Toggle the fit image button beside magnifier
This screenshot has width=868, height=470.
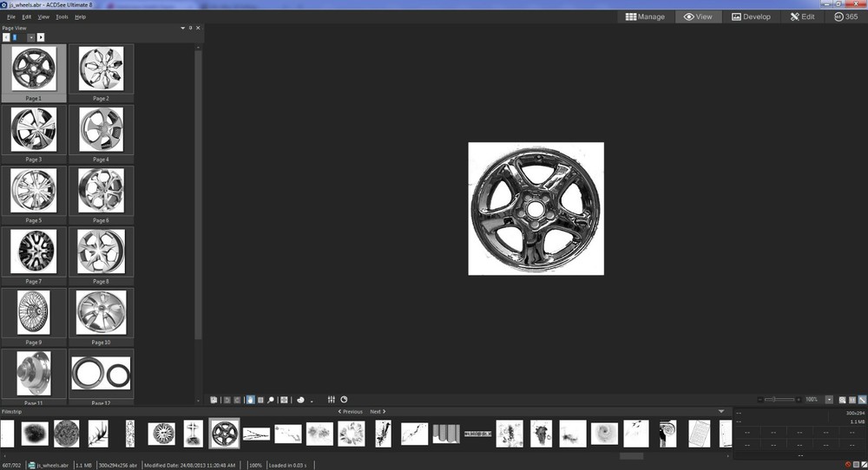852,400
